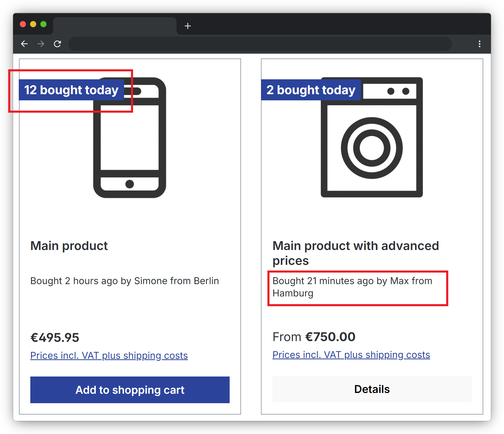
Task: Add Main product to shopping cart
Action: [130, 390]
